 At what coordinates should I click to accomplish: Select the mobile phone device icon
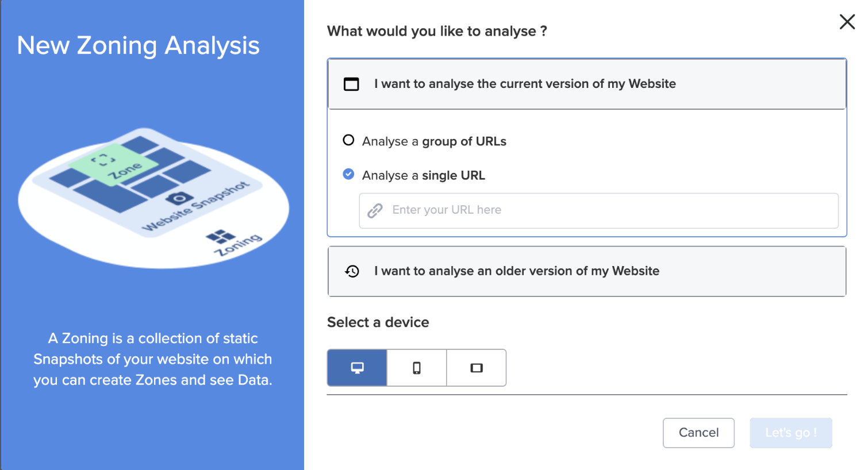(x=417, y=368)
